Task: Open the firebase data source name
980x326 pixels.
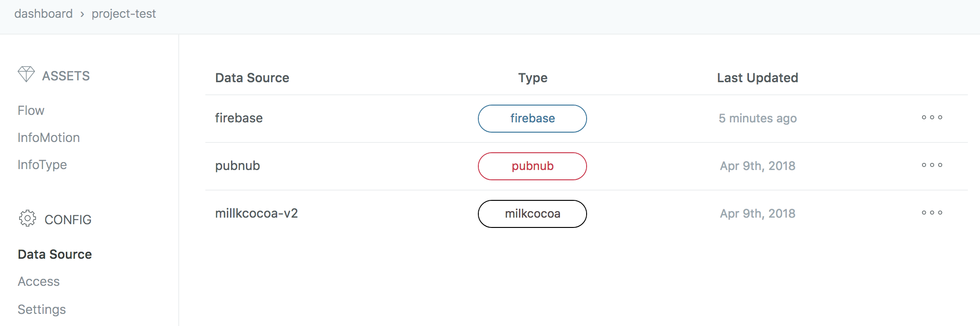Action: (x=238, y=118)
